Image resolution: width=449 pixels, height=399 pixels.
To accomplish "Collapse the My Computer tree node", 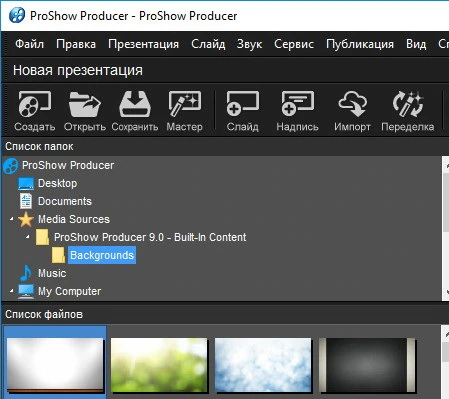I will (x=11, y=291).
